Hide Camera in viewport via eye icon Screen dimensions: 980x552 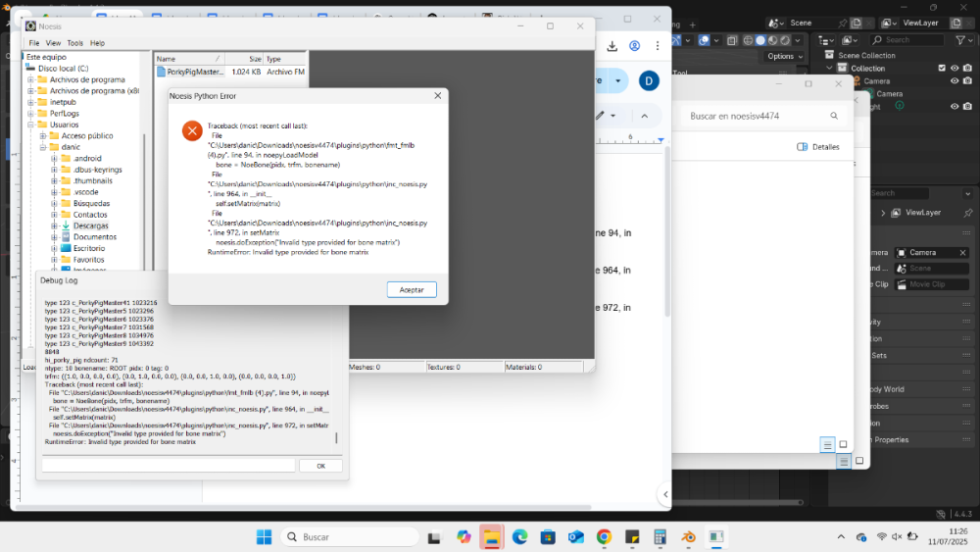pos(955,81)
